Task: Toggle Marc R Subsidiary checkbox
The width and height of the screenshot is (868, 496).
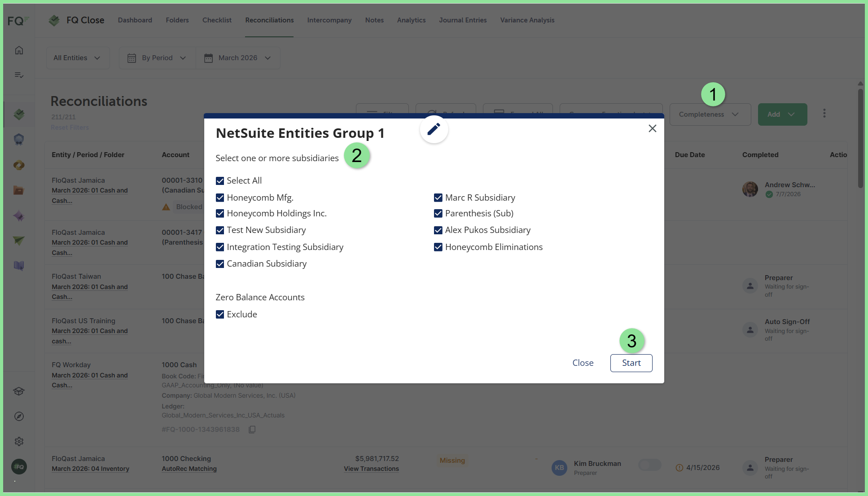Action: 438,198
